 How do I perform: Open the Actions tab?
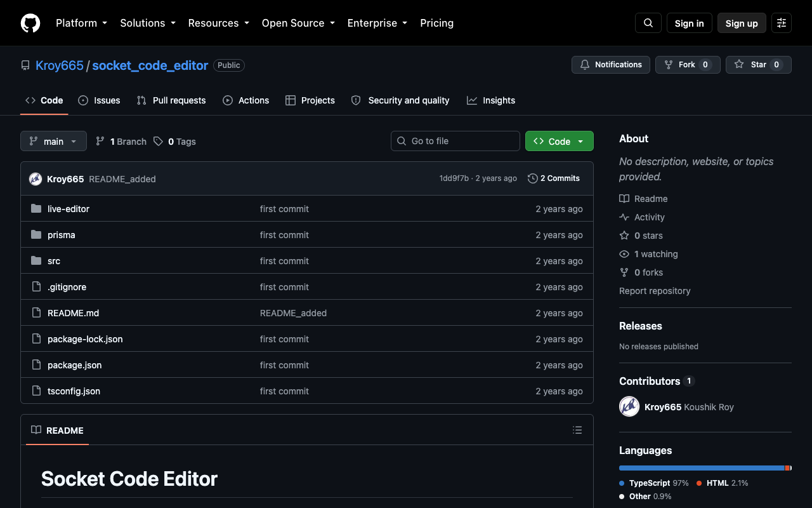tap(246, 100)
